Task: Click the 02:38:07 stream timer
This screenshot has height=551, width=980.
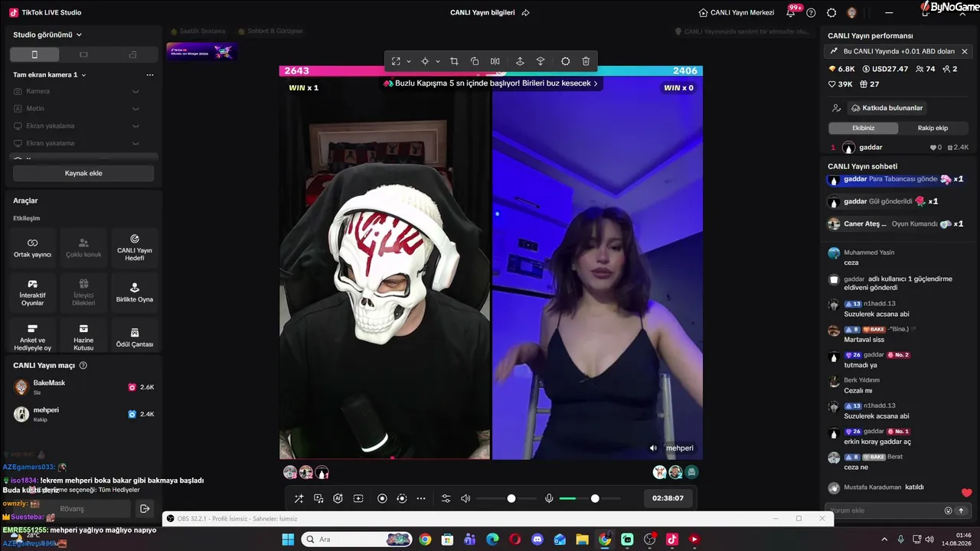Action: click(668, 498)
